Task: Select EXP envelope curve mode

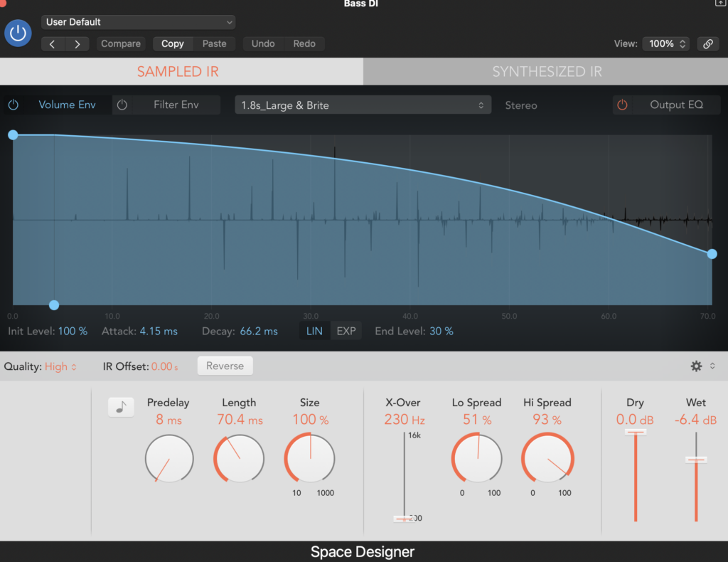Action: coord(346,332)
